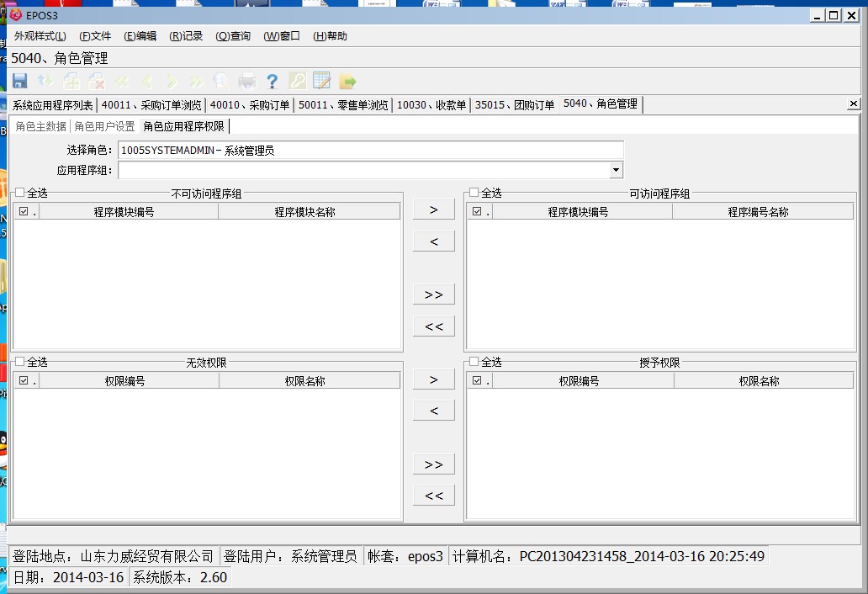This screenshot has width=868, height=594.
Task: Click top '>>' button to move all program groups
Action: [433, 294]
